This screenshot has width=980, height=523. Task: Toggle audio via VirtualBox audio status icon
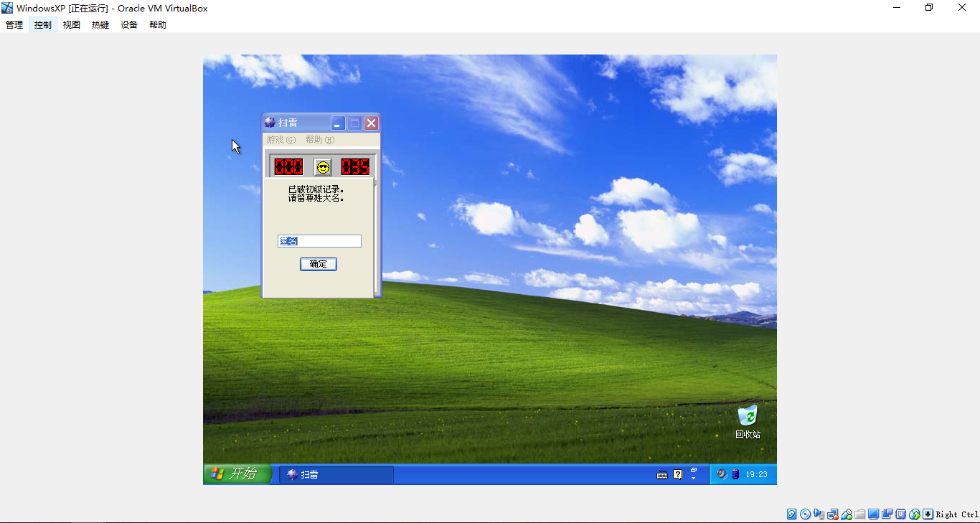819,514
